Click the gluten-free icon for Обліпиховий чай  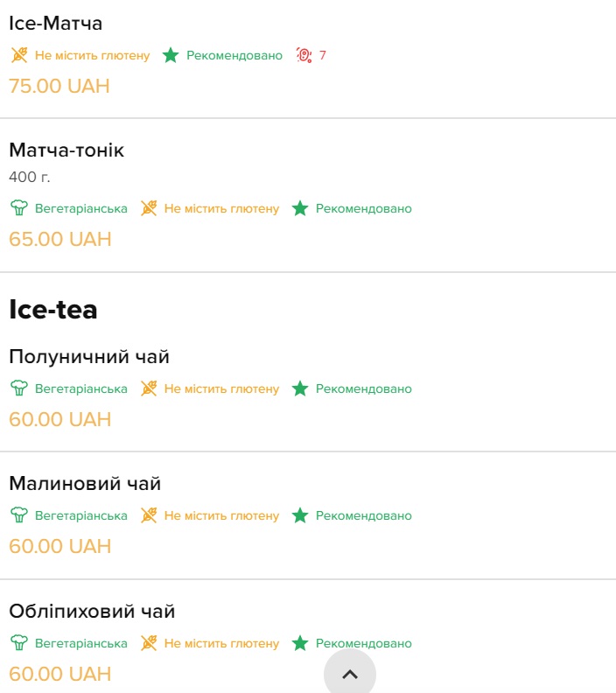pos(149,643)
